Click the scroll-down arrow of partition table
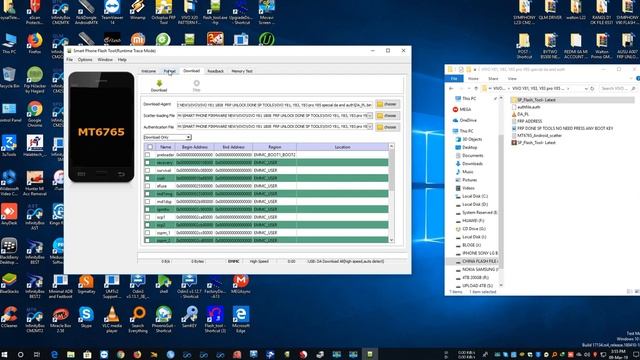Screen dimensions: 640x360 click(391, 240)
